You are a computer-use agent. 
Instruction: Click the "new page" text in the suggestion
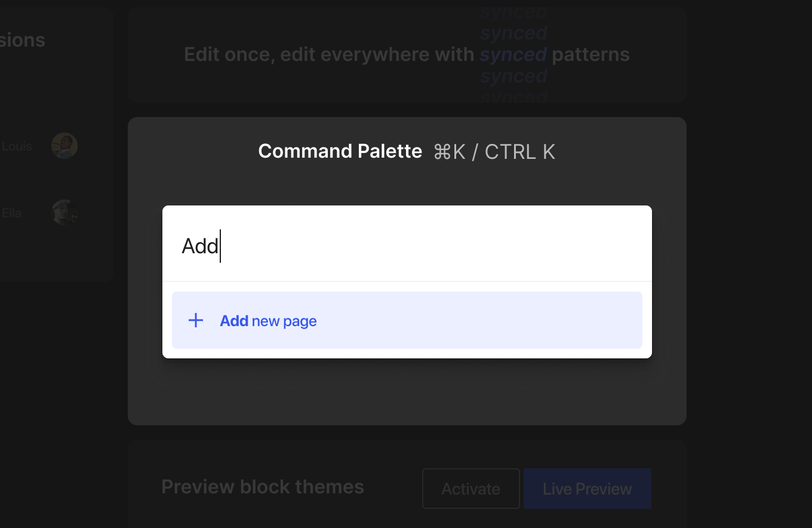[x=284, y=321]
